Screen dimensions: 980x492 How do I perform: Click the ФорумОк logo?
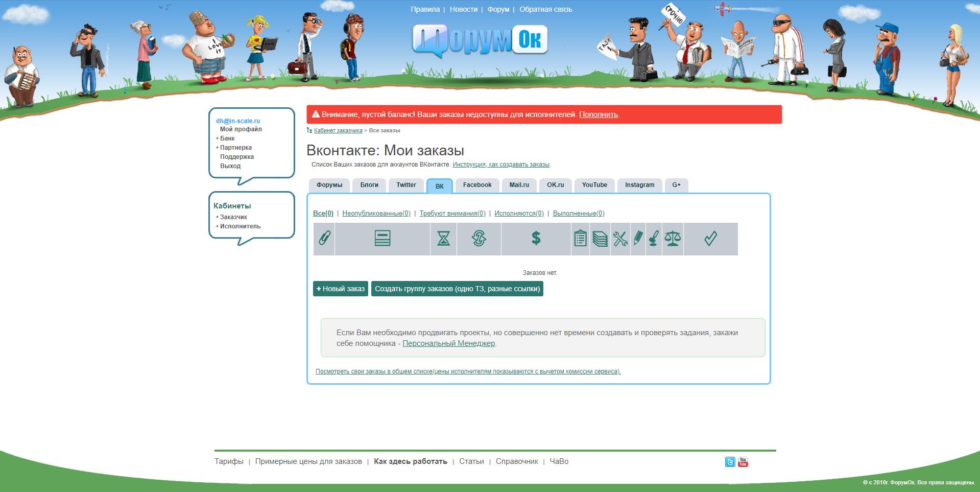[x=480, y=40]
